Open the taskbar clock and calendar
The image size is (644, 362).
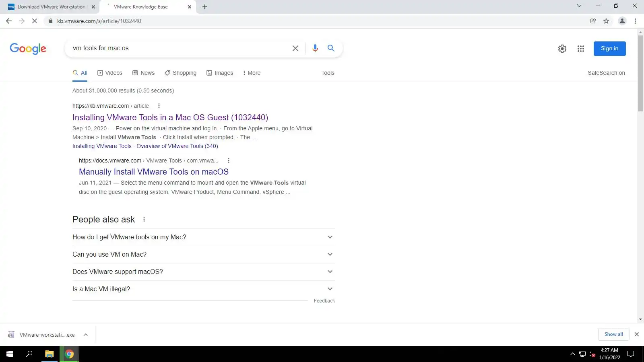[x=609, y=354]
